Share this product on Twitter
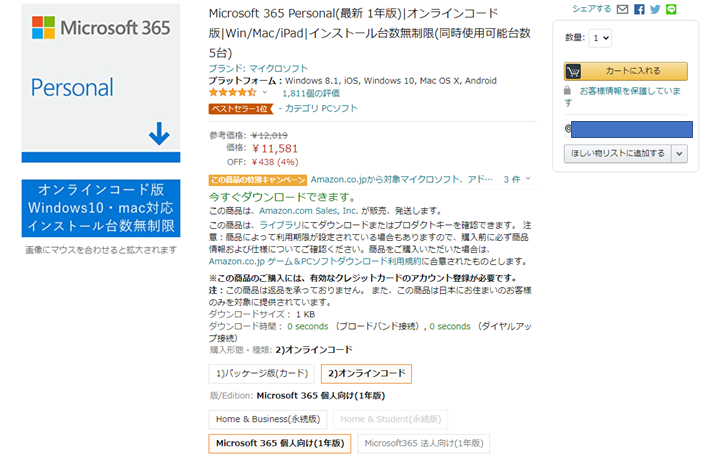Viewport: 704px width, 457px height. [655, 9]
